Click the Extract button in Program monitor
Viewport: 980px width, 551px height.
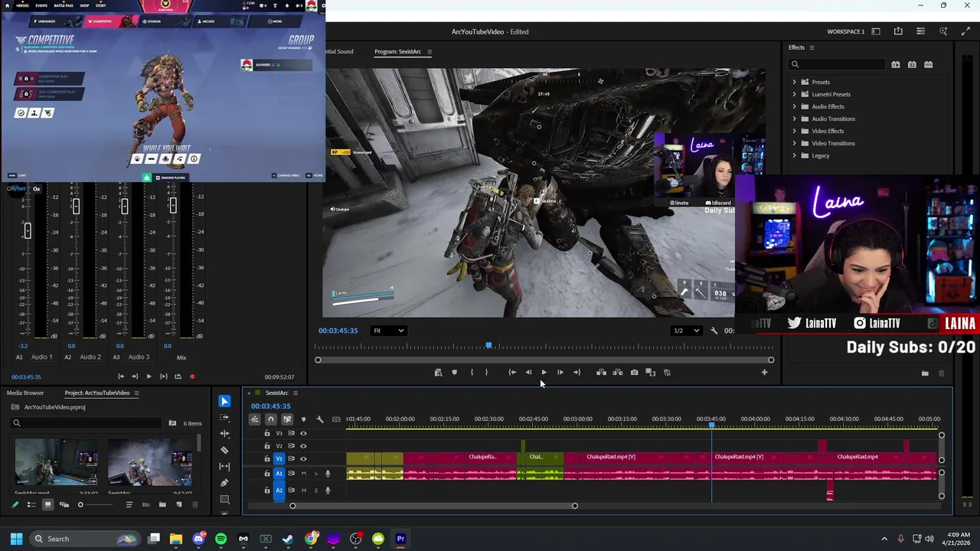618,373
